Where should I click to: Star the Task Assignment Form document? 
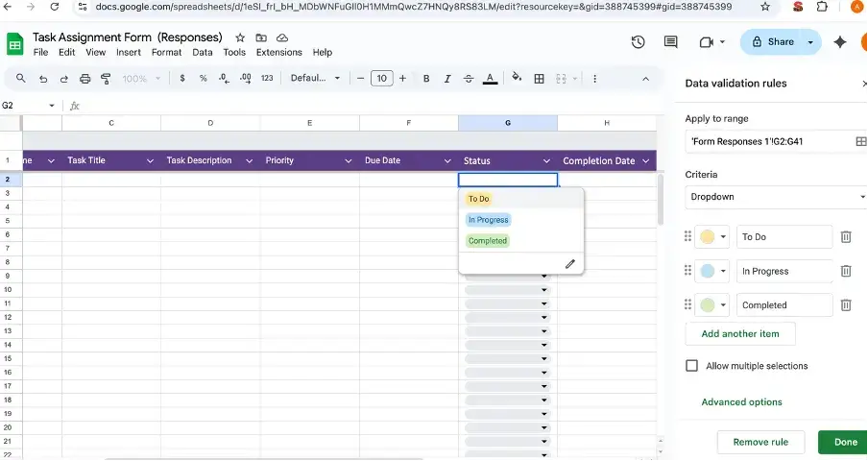click(240, 37)
